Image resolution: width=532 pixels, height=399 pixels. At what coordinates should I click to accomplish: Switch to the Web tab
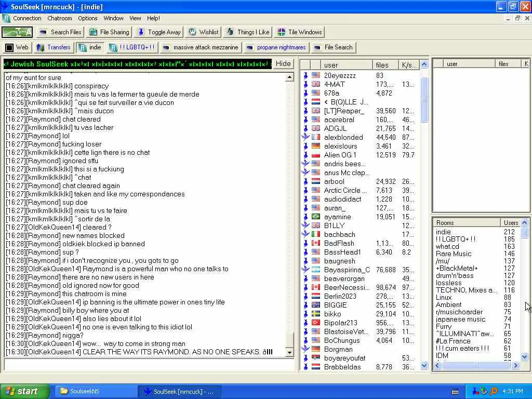coord(17,47)
